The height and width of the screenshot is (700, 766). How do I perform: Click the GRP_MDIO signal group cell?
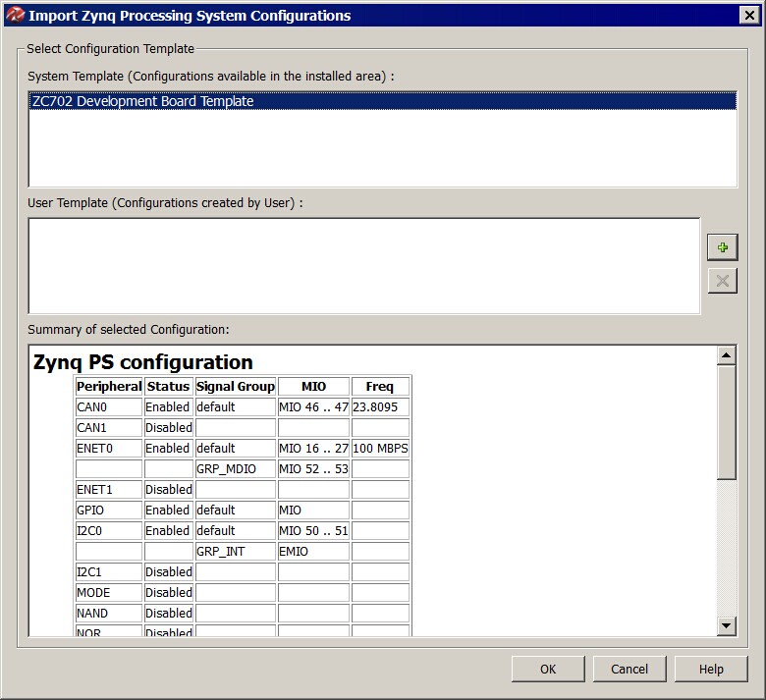(236, 468)
